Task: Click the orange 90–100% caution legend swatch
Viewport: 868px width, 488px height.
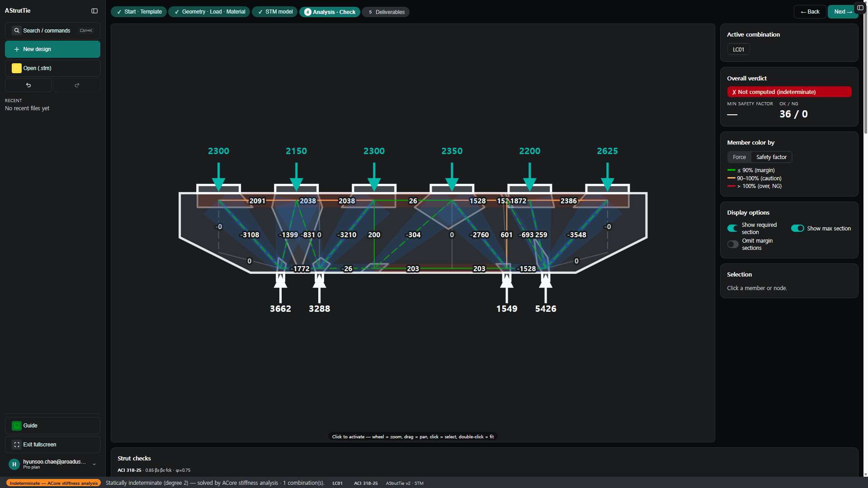Action: coord(731,178)
